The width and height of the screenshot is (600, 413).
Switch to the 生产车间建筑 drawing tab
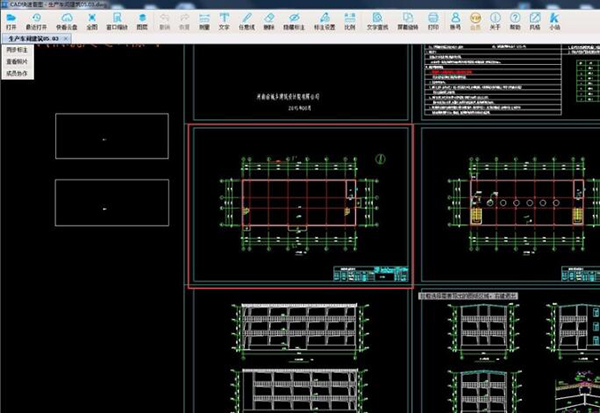34,37
